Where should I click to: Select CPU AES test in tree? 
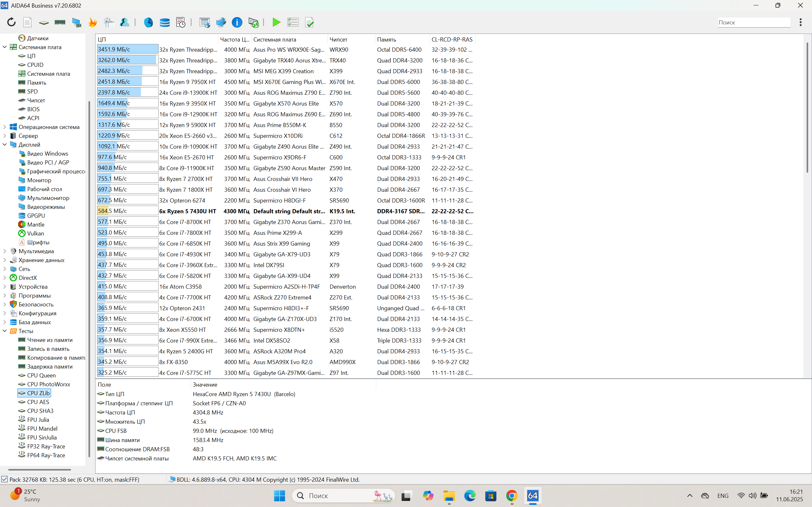pos(38,402)
